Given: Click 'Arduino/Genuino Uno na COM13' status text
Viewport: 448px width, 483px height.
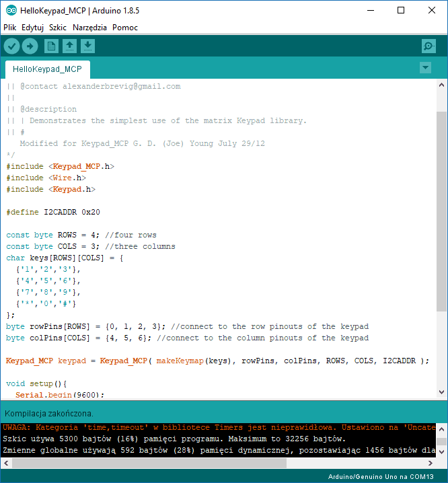Looking at the screenshot, I should click(381, 477).
